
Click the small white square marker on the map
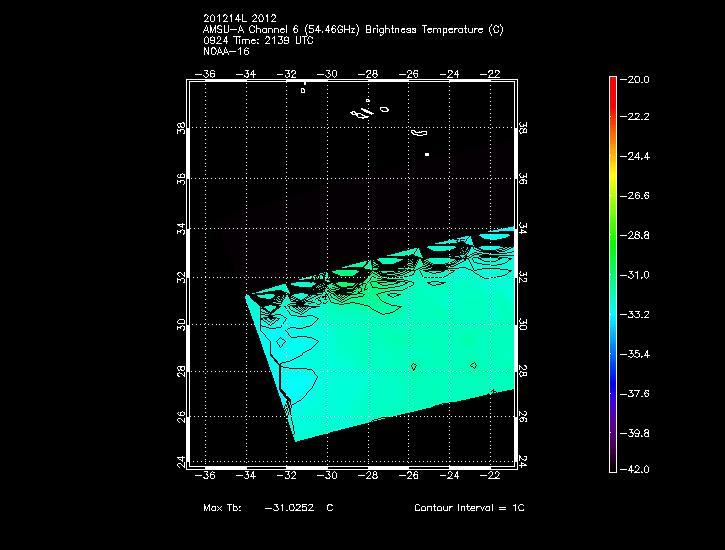point(427,155)
